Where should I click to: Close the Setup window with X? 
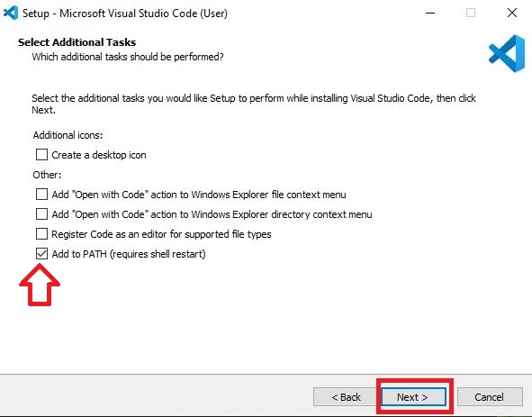pos(512,13)
